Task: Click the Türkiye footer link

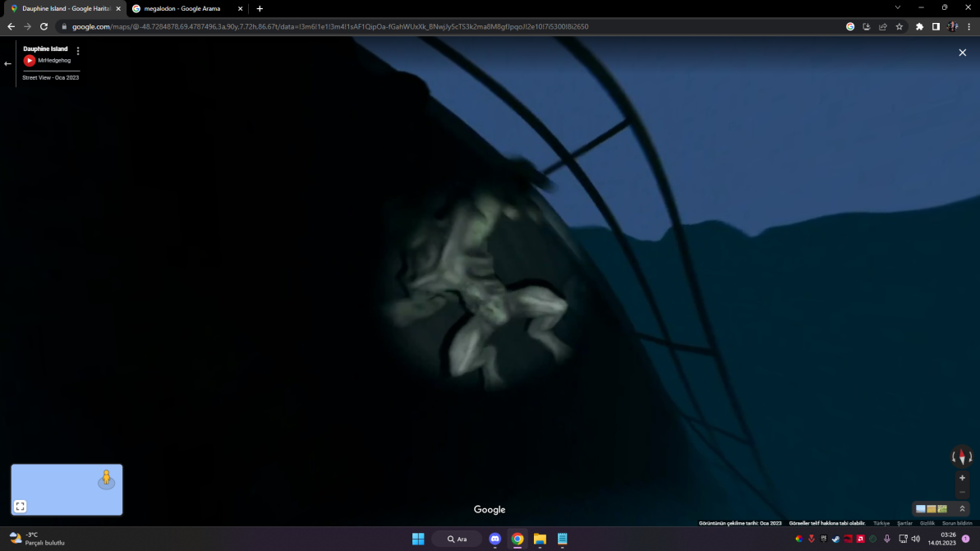Action: [881, 523]
